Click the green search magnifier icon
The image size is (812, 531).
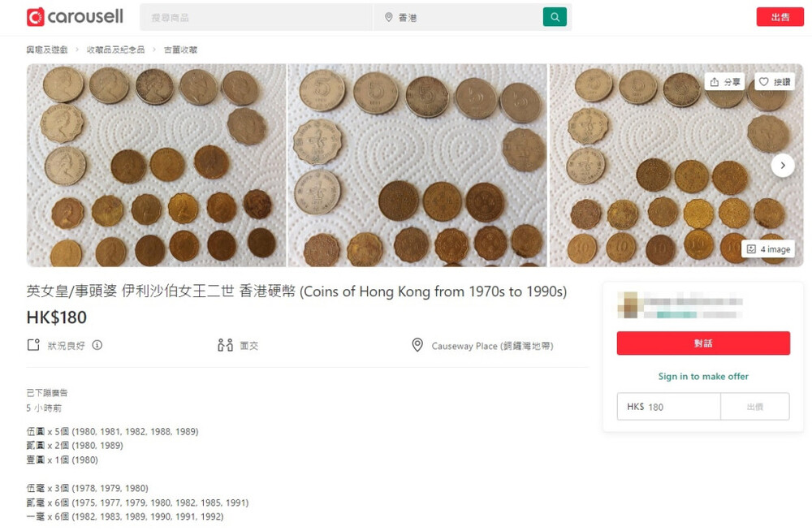555,16
